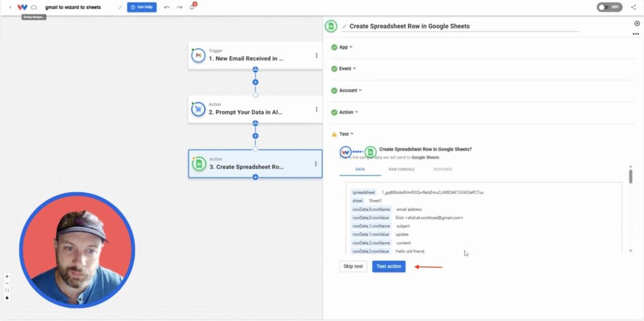The image size is (644, 321).
Task: Click the 'update' row value
Action: coord(402,234)
